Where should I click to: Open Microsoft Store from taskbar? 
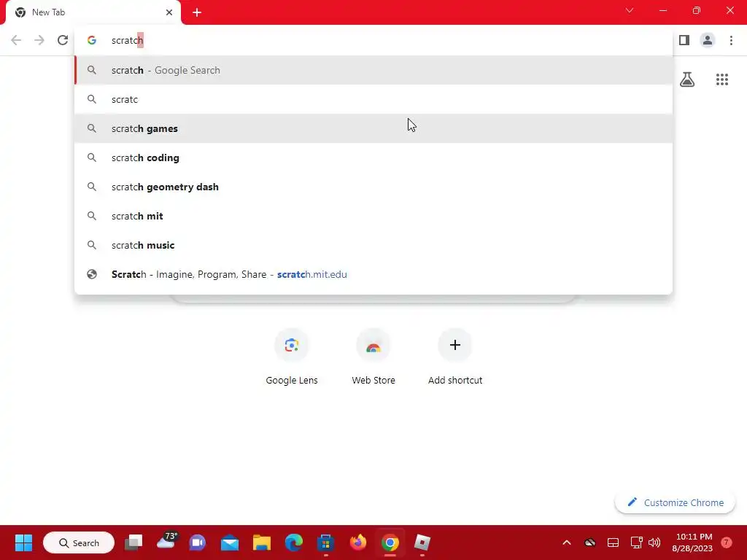click(326, 542)
